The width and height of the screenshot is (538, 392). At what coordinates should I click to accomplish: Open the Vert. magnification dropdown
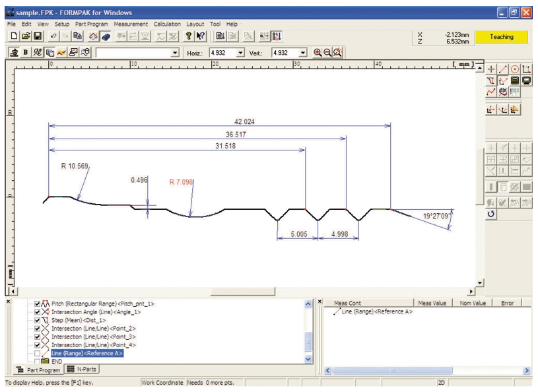pyautogui.click(x=303, y=53)
